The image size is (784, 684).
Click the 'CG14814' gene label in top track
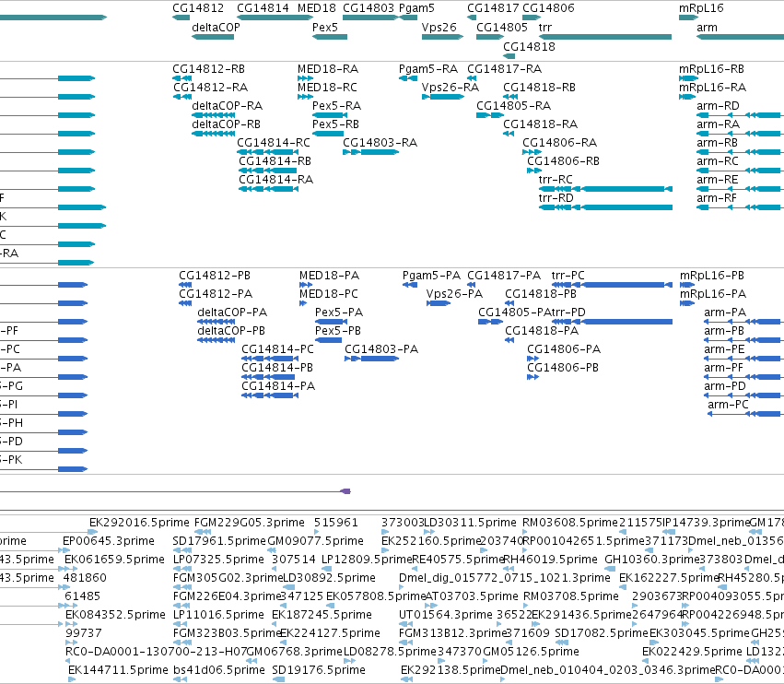(263, 8)
